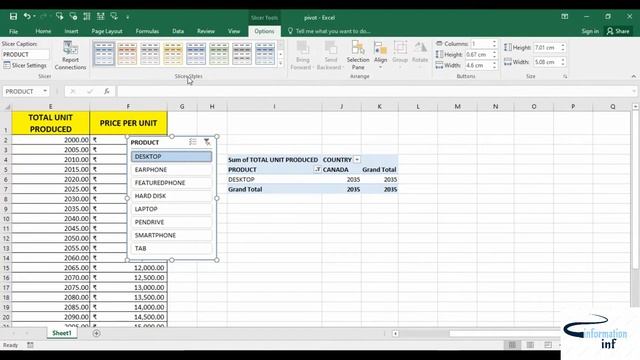The image size is (640, 360).
Task: Open the Insert tab
Action: tap(71, 31)
